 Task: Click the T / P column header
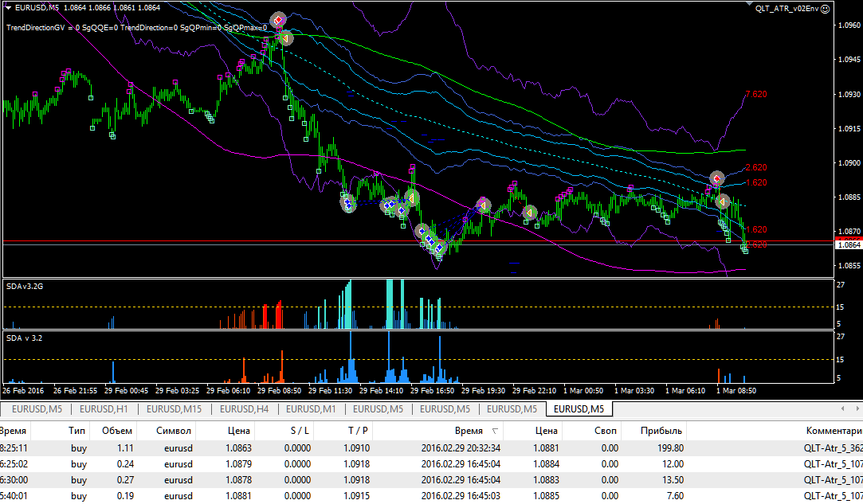click(x=358, y=431)
